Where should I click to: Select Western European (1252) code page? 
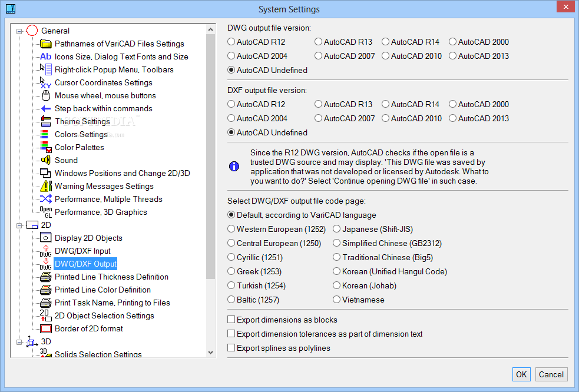pos(277,229)
